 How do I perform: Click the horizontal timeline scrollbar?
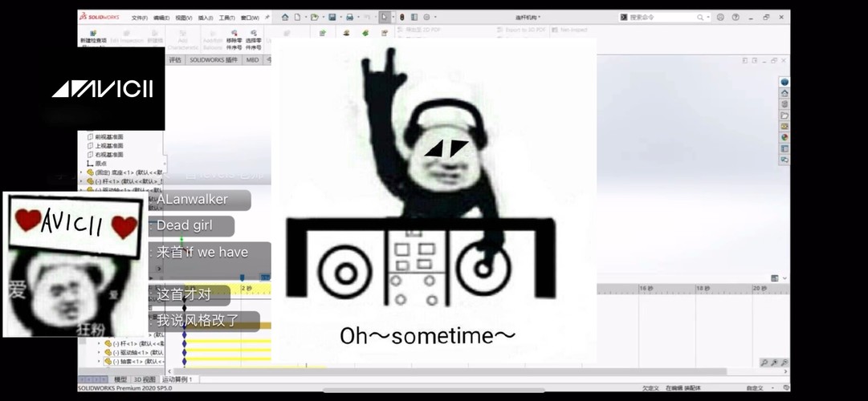pyautogui.click(x=450, y=371)
